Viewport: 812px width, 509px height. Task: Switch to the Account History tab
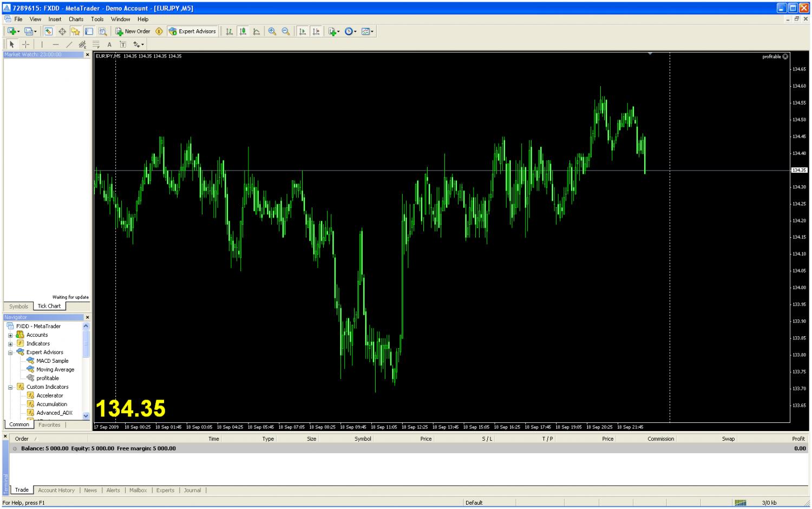pyautogui.click(x=56, y=491)
